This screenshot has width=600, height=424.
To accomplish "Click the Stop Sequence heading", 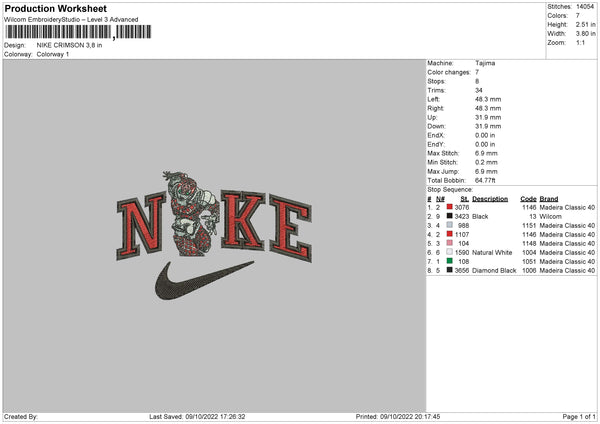I will point(450,189).
